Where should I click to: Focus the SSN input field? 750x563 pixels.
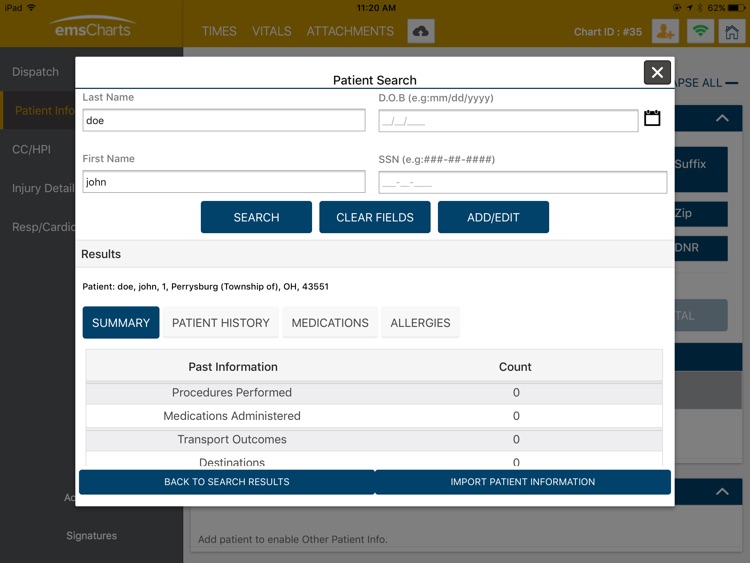tap(523, 182)
